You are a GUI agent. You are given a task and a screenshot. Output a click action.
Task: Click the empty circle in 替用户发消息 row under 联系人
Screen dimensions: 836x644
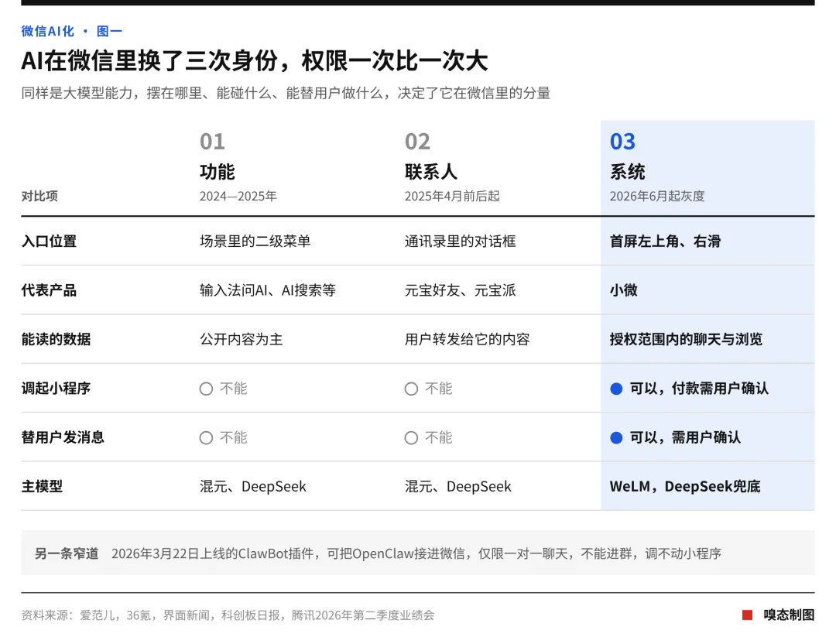point(411,437)
